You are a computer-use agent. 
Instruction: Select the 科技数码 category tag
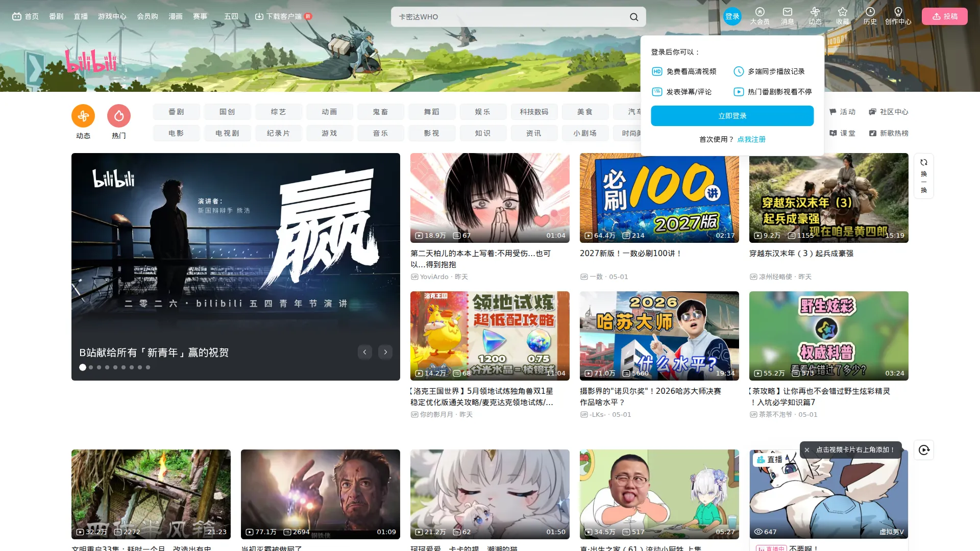534,112
